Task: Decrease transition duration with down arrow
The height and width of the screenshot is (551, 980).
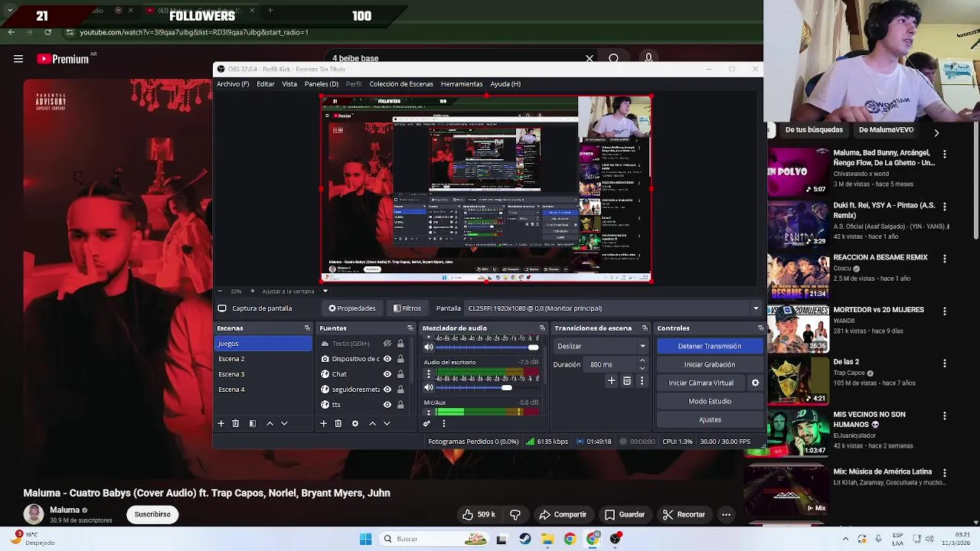Action: coord(642,368)
